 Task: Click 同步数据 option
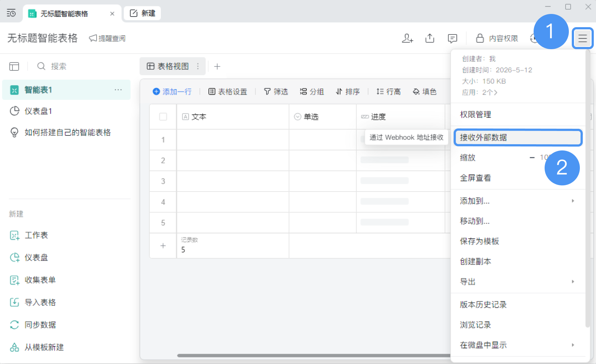pos(33,325)
